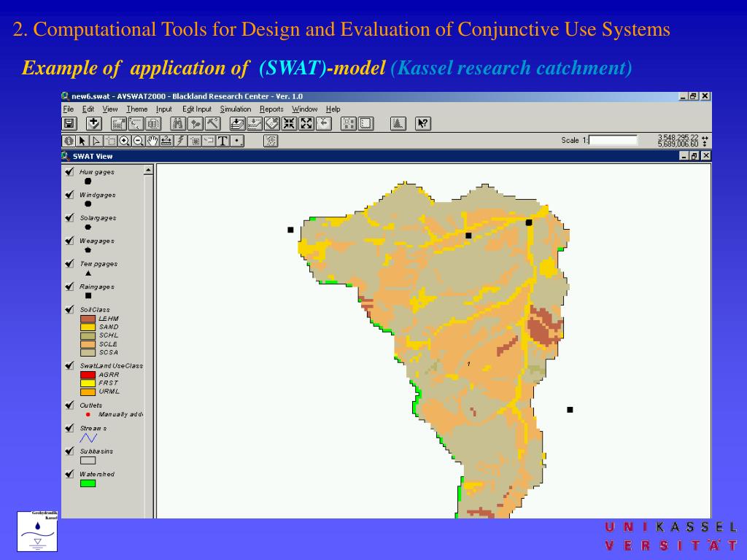Uncheck the Raingages theme checkbox

pos(69,287)
